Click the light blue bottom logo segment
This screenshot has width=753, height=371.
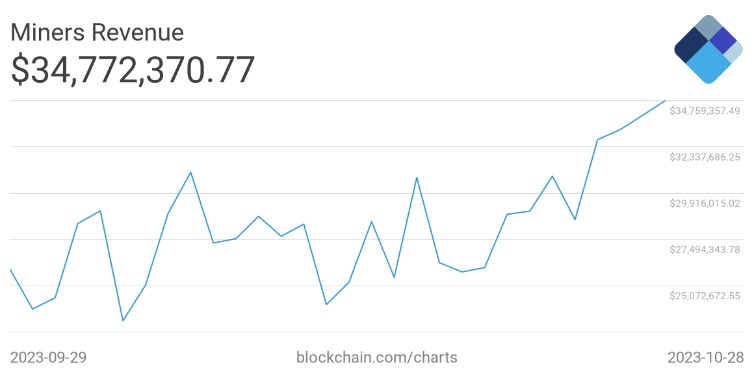(709, 65)
